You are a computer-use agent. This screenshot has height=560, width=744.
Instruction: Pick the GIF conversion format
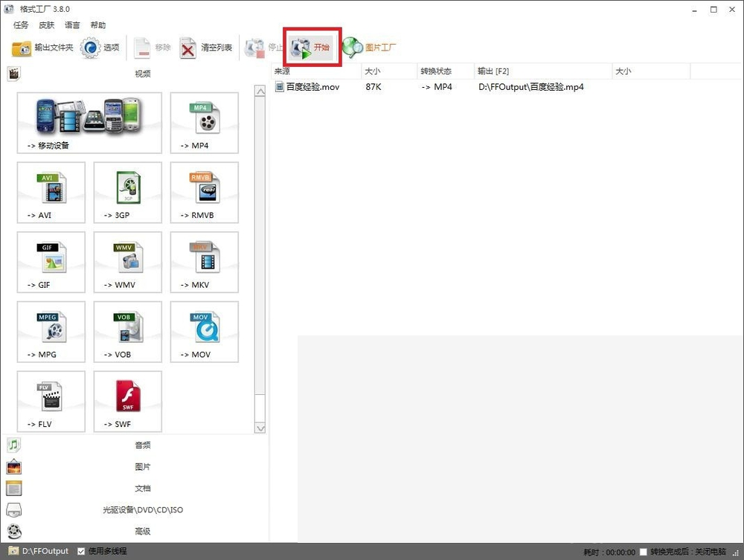click(51, 263)
